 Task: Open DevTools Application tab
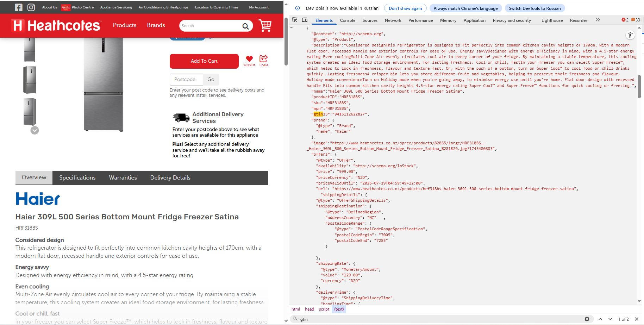pyautogui.click(x=475, y=20)
